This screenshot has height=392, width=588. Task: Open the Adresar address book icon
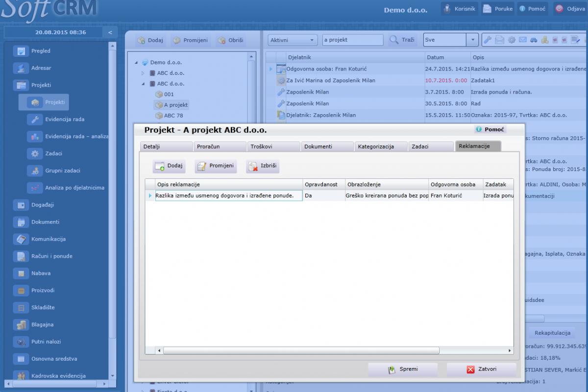(x=21, y=68)
